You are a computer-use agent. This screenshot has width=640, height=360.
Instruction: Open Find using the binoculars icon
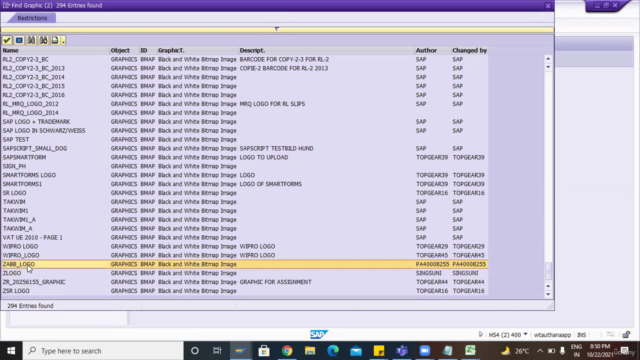(31, 40)
